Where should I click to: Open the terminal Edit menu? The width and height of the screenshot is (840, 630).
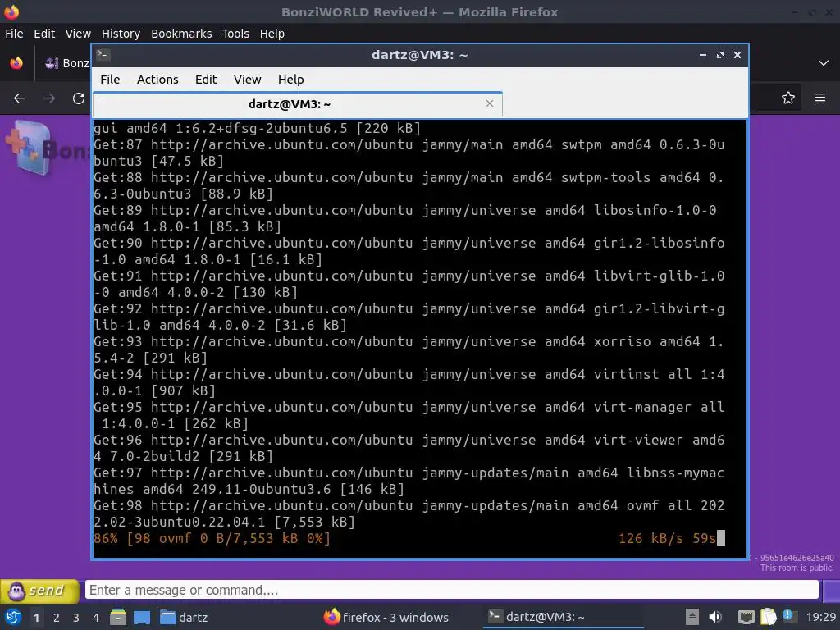click(x=206, y=80)
